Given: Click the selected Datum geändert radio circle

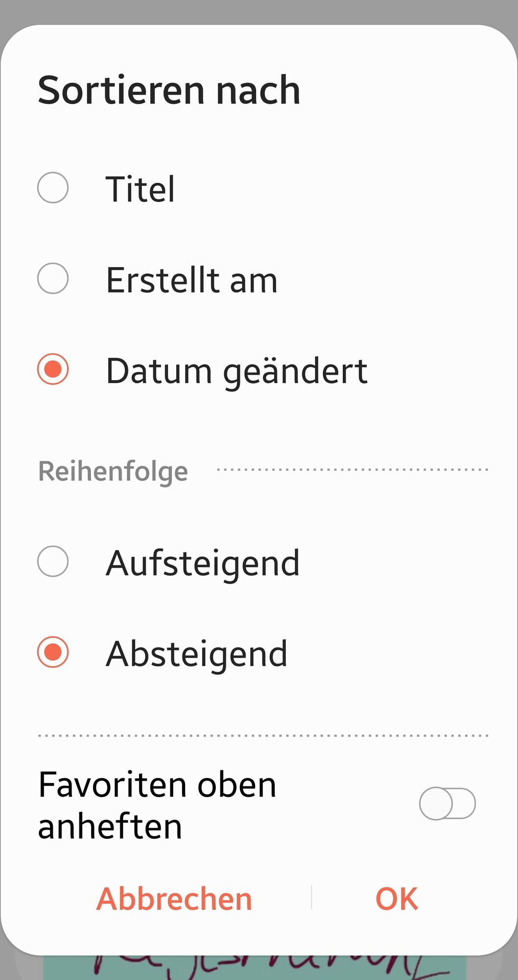Looking at the screenshot, I should coord(53,369).
